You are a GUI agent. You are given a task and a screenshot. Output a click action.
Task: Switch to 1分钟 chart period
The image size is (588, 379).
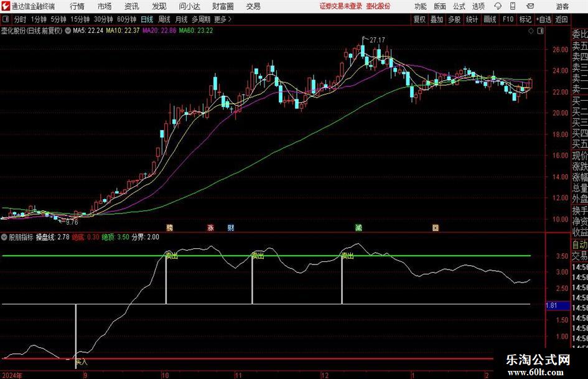point(38,19)
